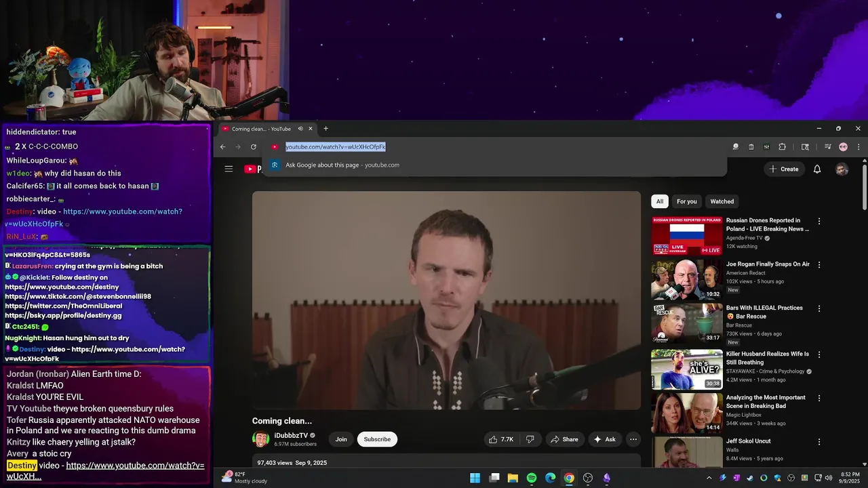Viewport: 868px width, 488px height.
Task: Open Bar Rescue video thumbnail
Action: (687, 323)
